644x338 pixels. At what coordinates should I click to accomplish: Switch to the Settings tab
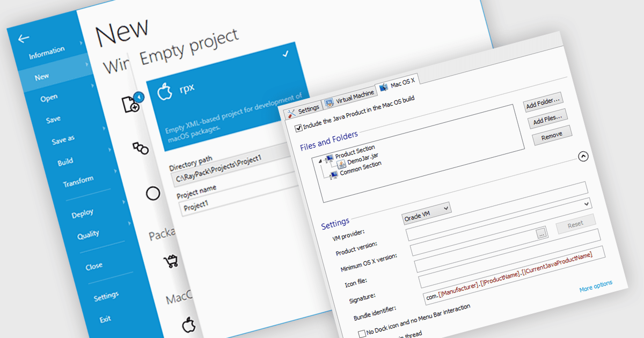303,111
